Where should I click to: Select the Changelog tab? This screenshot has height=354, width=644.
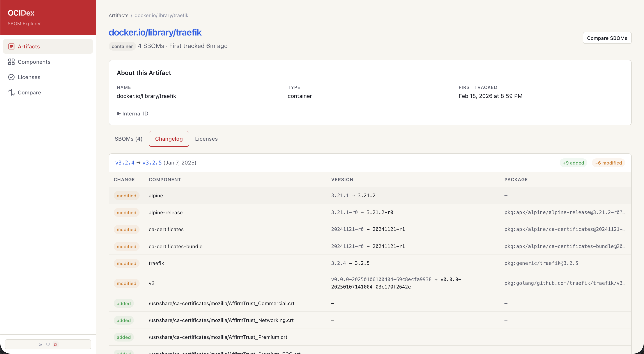point(169,139)
